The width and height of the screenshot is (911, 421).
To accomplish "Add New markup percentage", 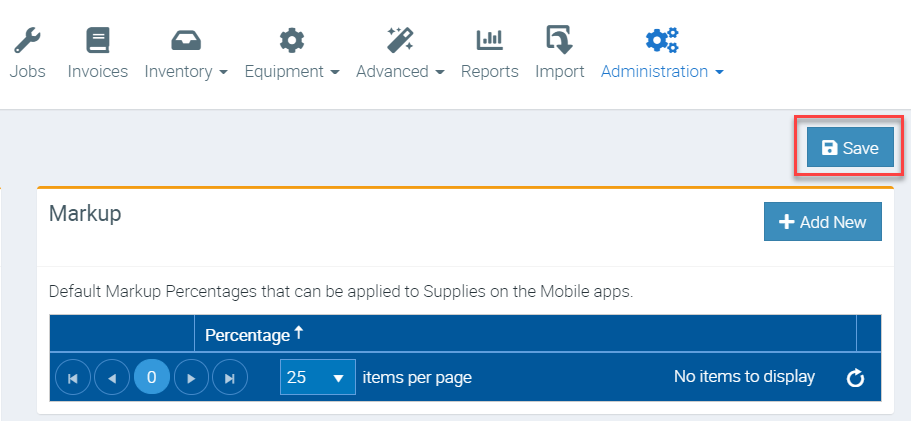I will click(x=822, y=222).
